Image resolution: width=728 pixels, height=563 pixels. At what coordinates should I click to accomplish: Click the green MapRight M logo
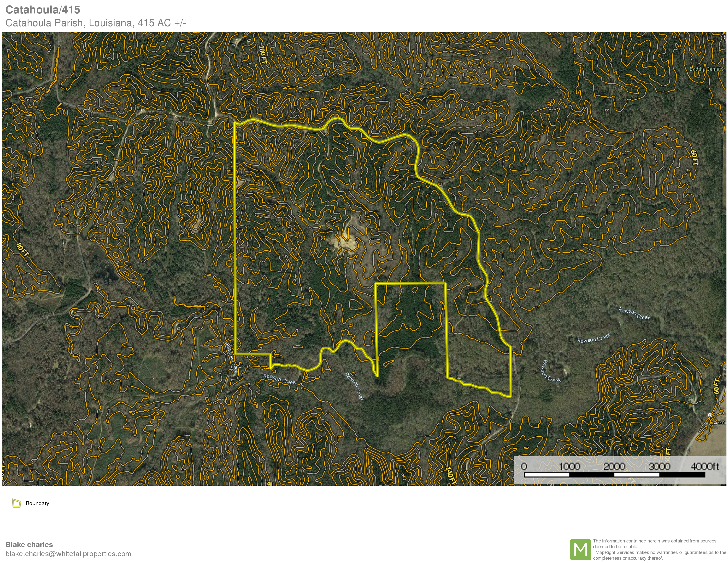pos(580,549)
